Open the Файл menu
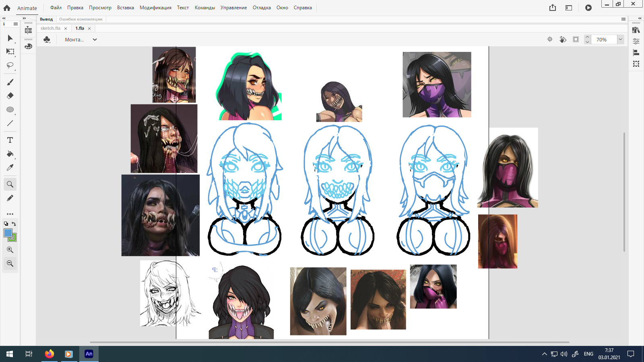 (56, 8)
